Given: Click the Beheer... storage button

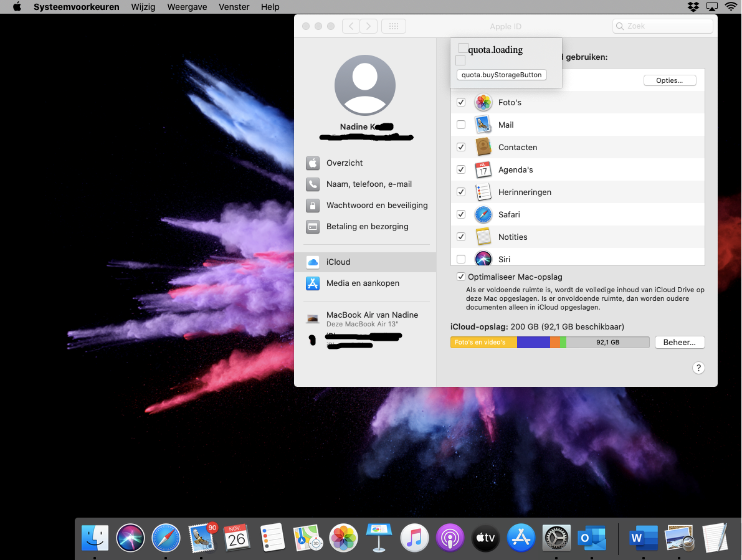Looking at the screenshot, I should 679,342.
